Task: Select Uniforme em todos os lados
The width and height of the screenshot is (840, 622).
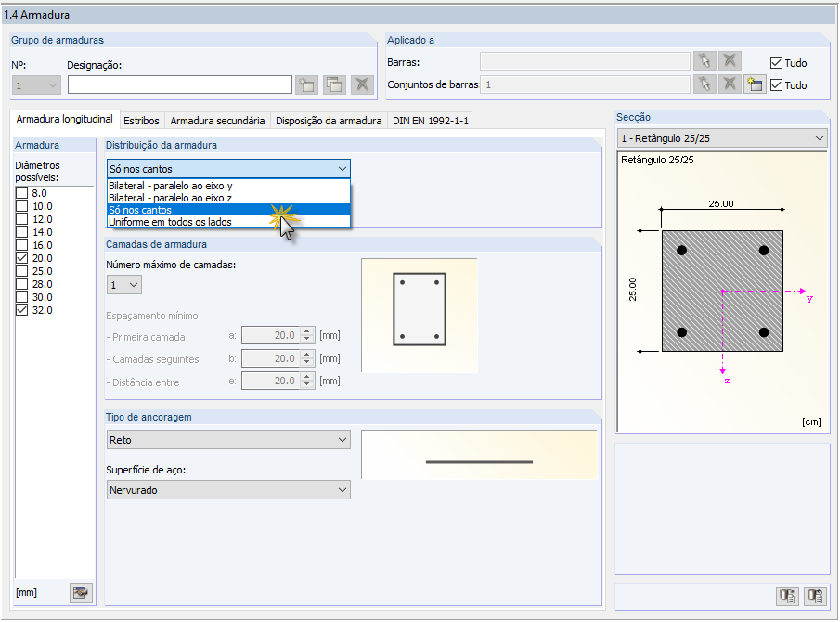Action: (228, 222)
